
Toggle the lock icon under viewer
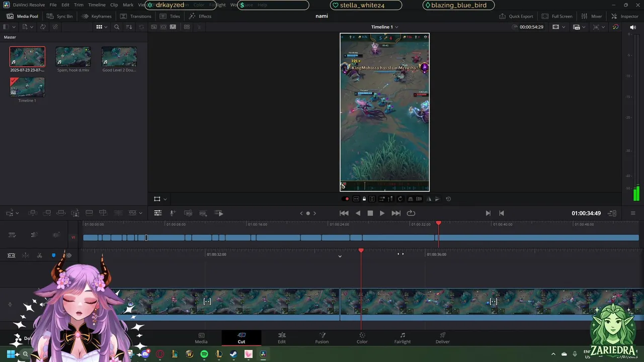pos(364,199)
